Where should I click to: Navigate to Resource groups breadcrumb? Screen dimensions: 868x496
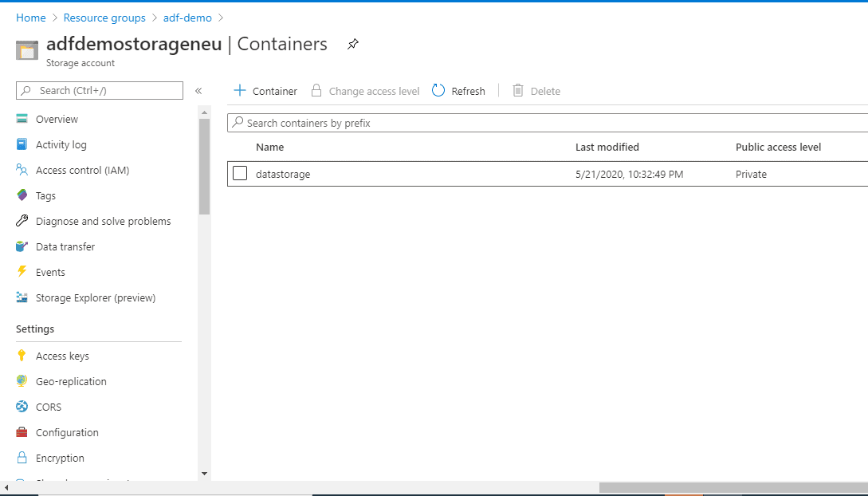coord(104,18)
